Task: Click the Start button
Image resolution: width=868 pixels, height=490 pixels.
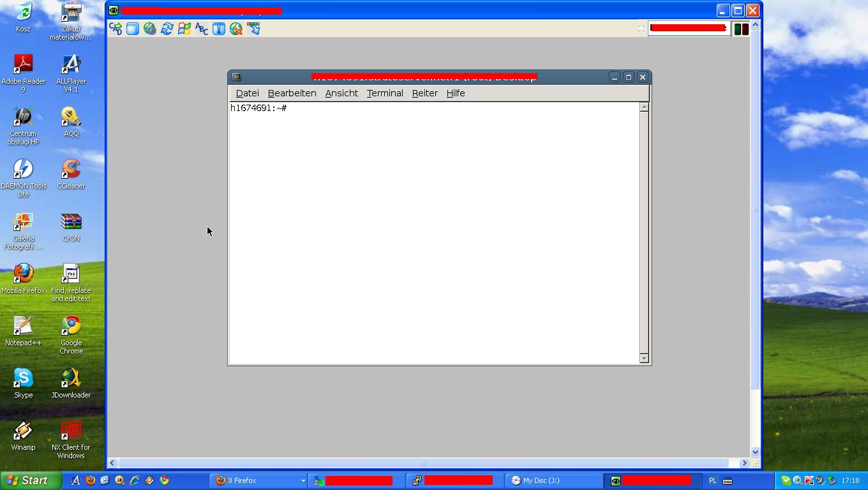Action: coord(31,480)
